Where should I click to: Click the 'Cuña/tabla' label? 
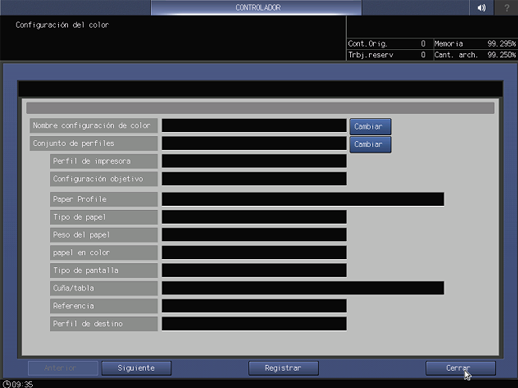[x=104, y=288]
